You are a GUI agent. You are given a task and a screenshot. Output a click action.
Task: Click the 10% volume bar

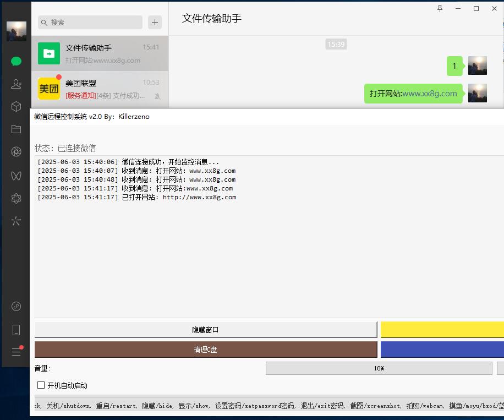379,368
